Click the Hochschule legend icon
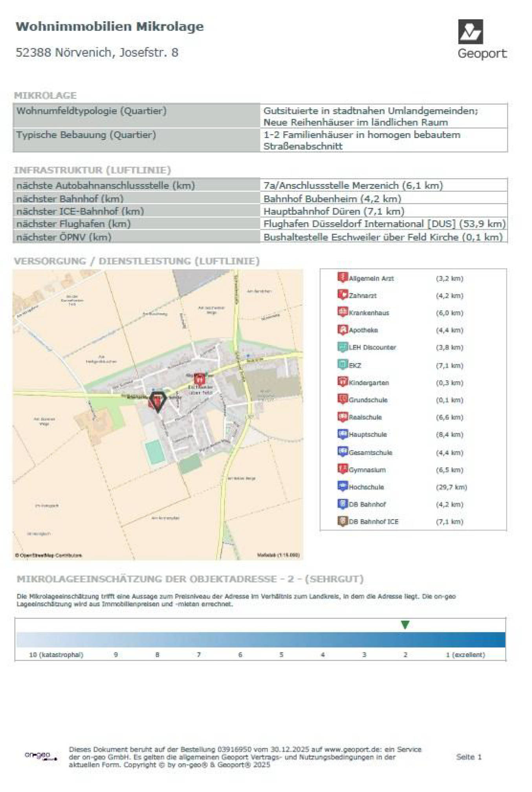The image size is (532, 792). (343, 486)
